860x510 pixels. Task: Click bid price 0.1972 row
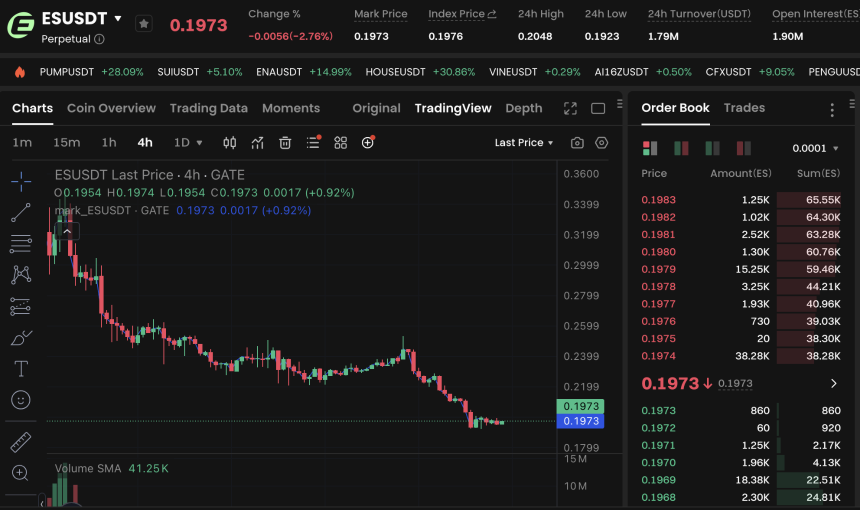pos(740,428)
